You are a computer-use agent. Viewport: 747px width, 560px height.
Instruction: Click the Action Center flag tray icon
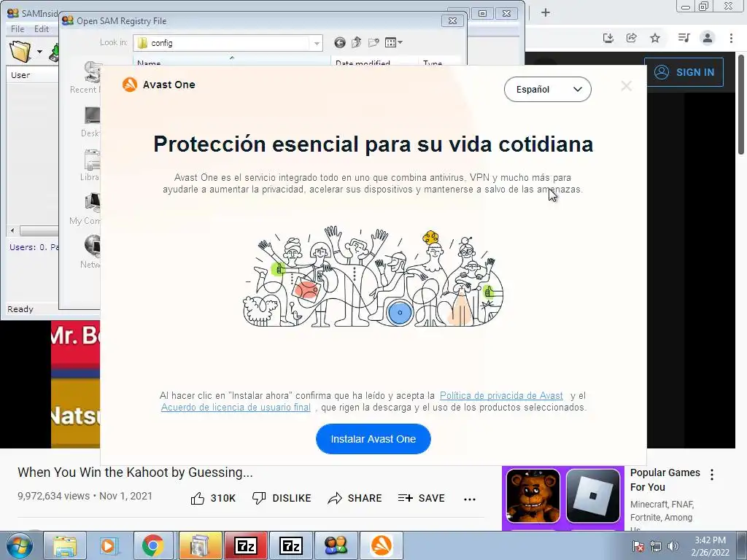638,546
